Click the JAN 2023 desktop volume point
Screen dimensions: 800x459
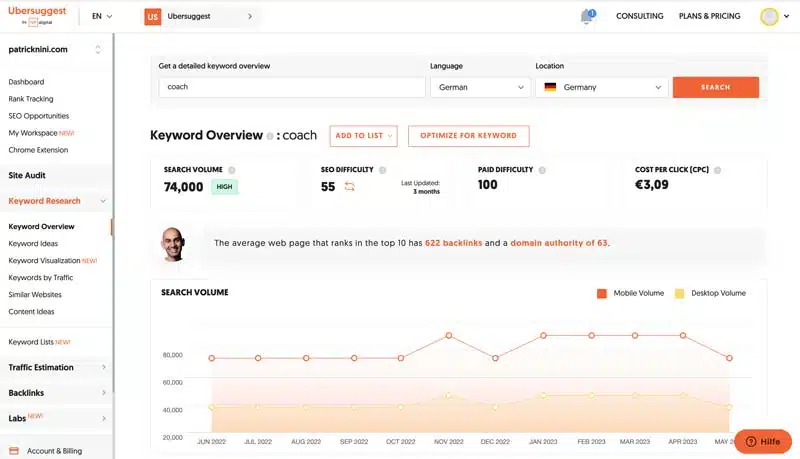[543, 396]
